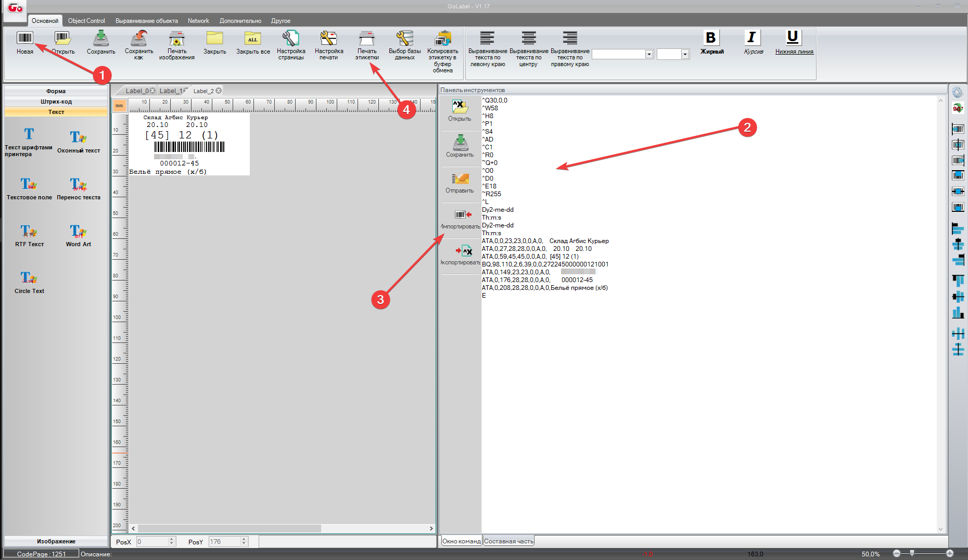The width and height of the screenshot is (968, 560).
Task: Click the Импортировать icon
Action: coord(463,214)
